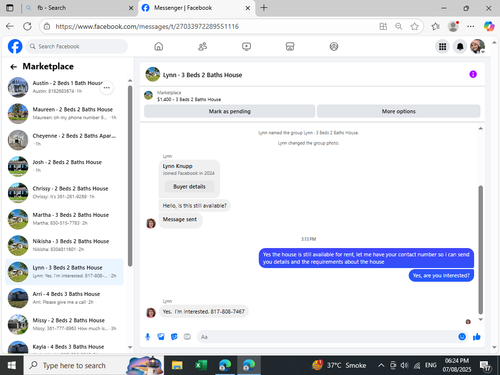The image size is (500, 375).
Task: Open Martha - 3 Beds 2 Baths conversation
Action: [x=64, y=219]
